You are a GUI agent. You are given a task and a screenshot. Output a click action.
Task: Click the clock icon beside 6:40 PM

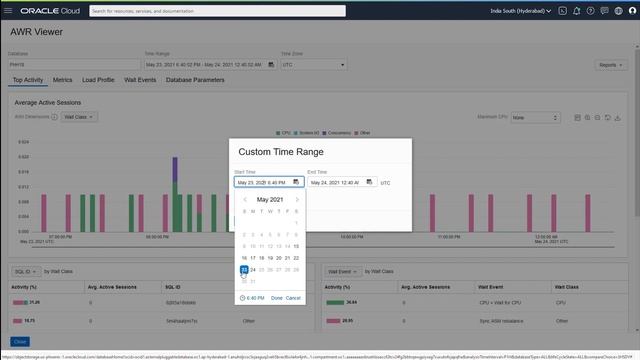pyautogui.click(x=242, y=298)
